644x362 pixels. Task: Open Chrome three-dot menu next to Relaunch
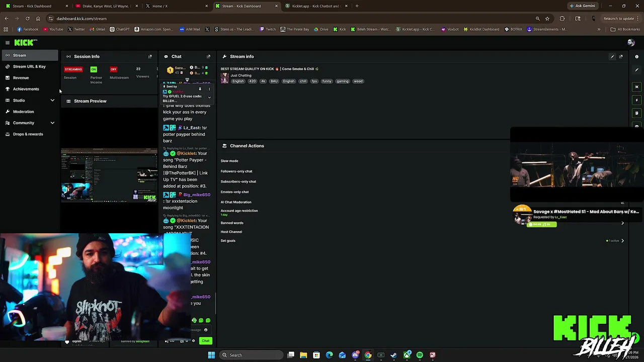(x=638, y=19)
